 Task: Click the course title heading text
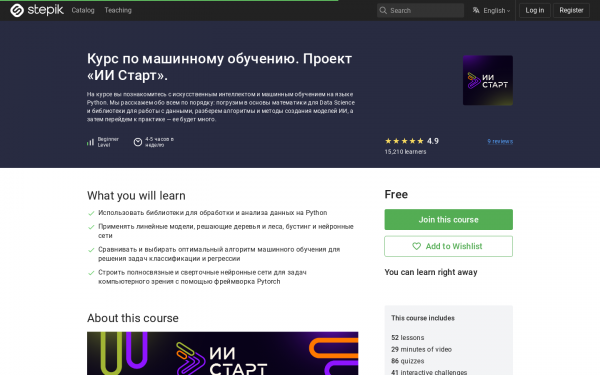pos(219,67)
